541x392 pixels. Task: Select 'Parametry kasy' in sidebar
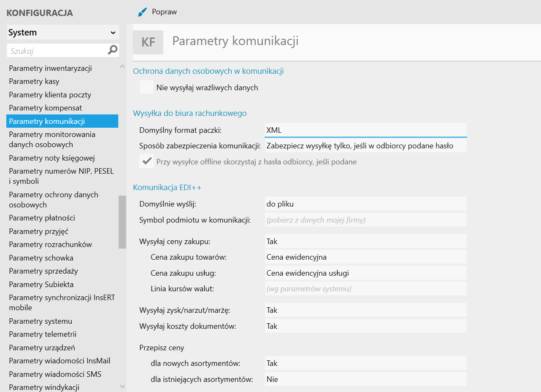pyautogui.click(x=34, y=81)
